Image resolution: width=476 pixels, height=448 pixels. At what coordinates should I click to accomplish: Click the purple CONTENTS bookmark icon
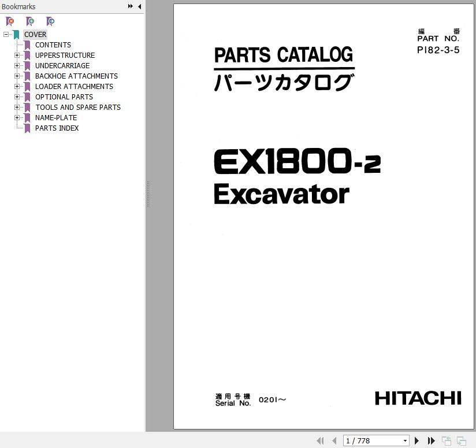coord(27,45)
